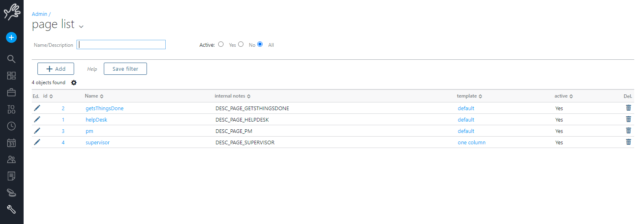This screenshot has width=644, height=224.
Task: Click the clock icon in sidebar
Action: click(11, 126)
